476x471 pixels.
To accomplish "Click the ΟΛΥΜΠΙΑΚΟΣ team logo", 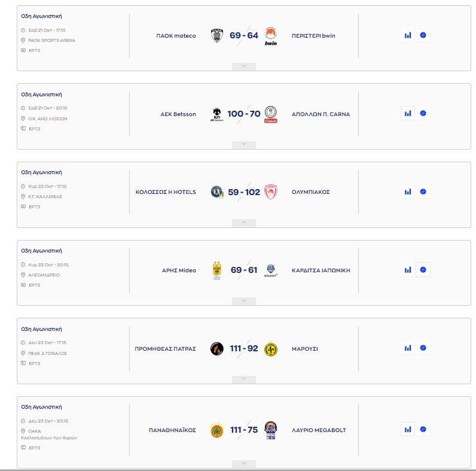I will (x=270, y=192).
